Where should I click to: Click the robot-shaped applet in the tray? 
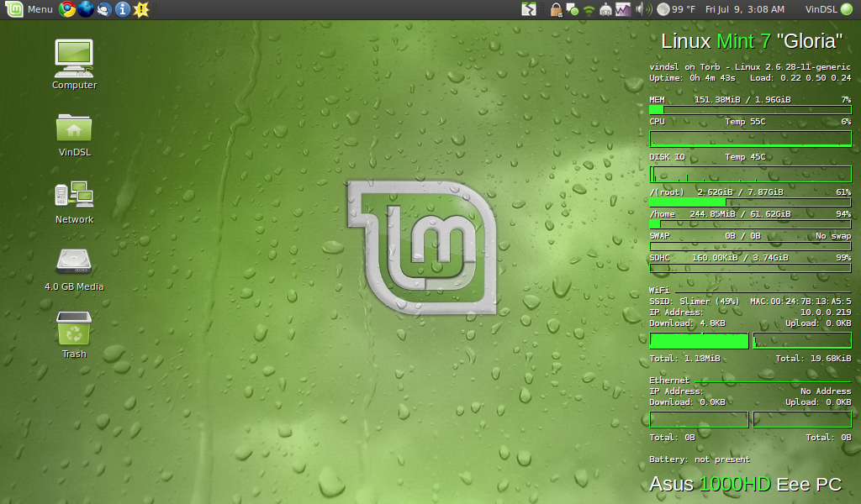[x=605, y=10]
